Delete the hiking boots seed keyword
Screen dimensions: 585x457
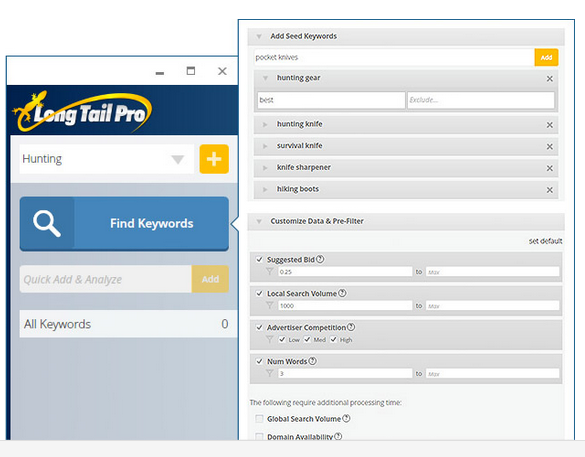tap(550, 190)
